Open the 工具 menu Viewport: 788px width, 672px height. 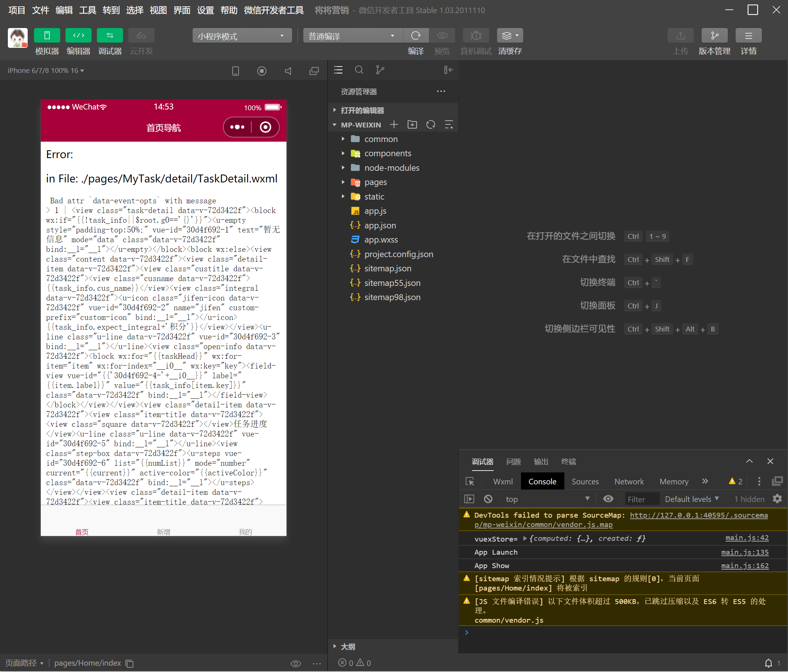88,10
